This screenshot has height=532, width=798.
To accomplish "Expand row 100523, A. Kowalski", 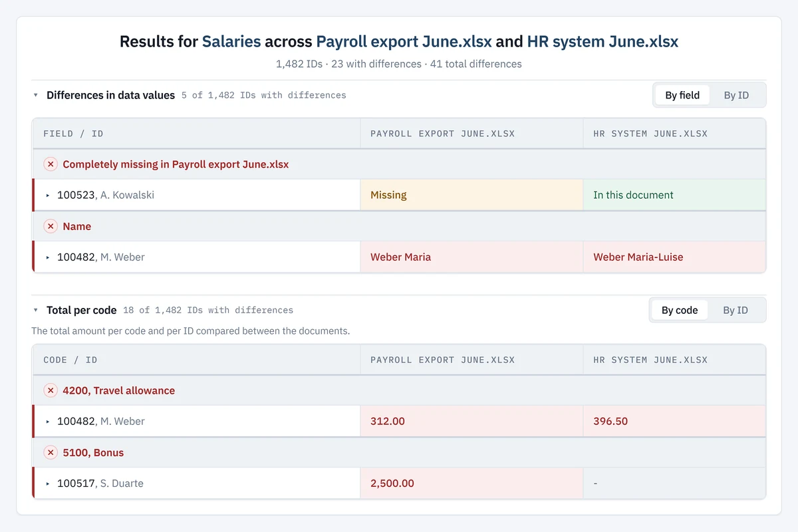I will coord(48,196).
